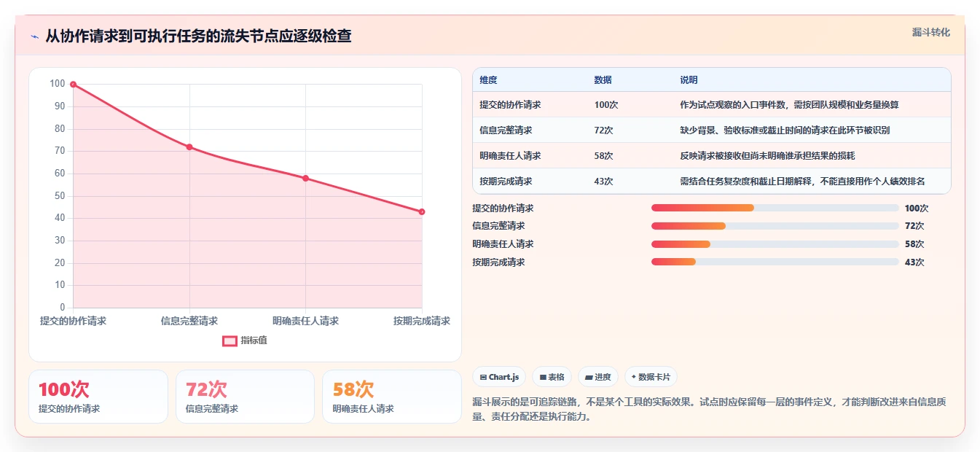Open the 58次 明确责任人请求 data card
The width and height of the screenshot is (980, 452).
pos(392,397)
